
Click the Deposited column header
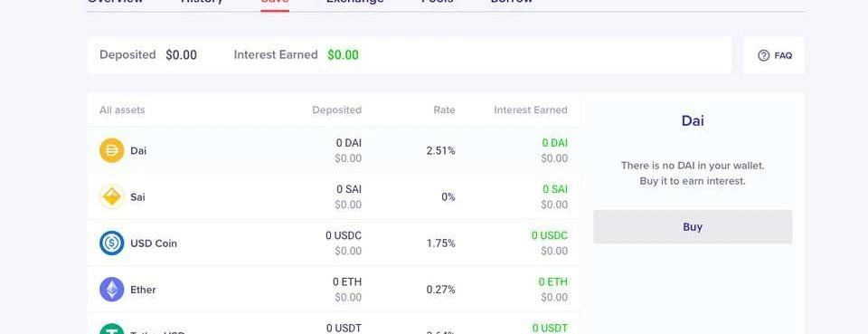pyautogui.click(x=336, y=110)
